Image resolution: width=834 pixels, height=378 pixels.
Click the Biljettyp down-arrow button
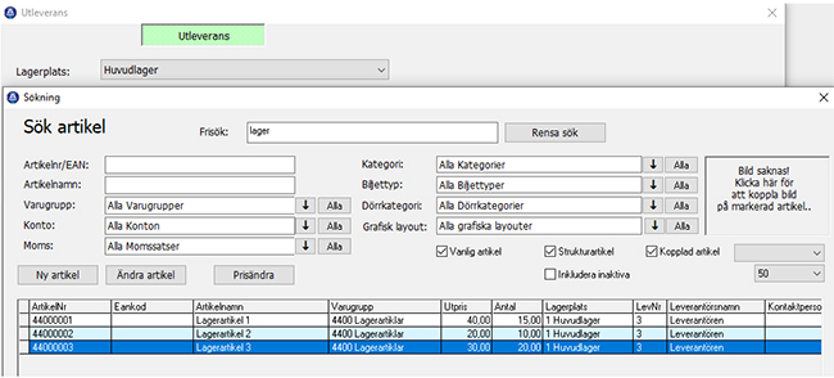coord(653,186)
